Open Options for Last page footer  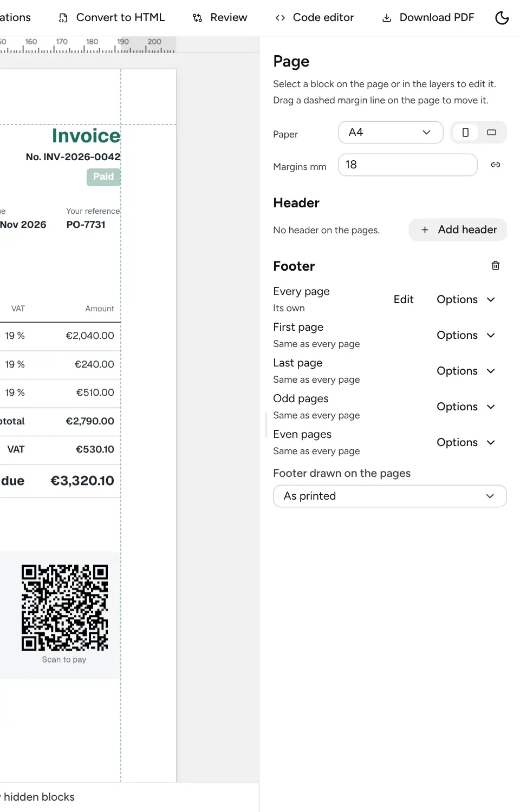466,371
